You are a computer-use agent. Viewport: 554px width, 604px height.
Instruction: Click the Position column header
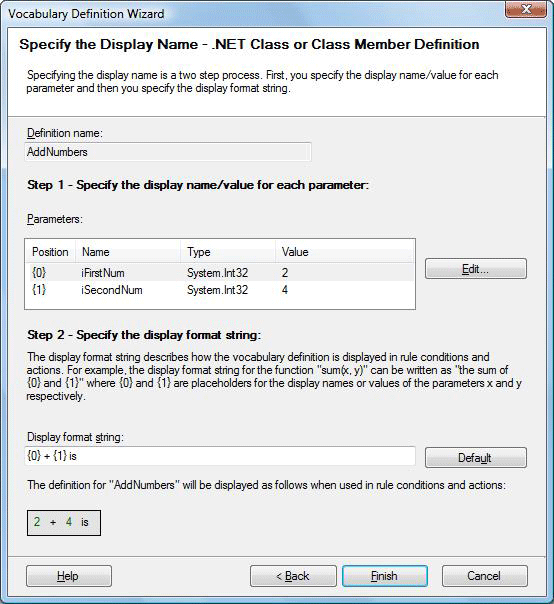(50, 252)
